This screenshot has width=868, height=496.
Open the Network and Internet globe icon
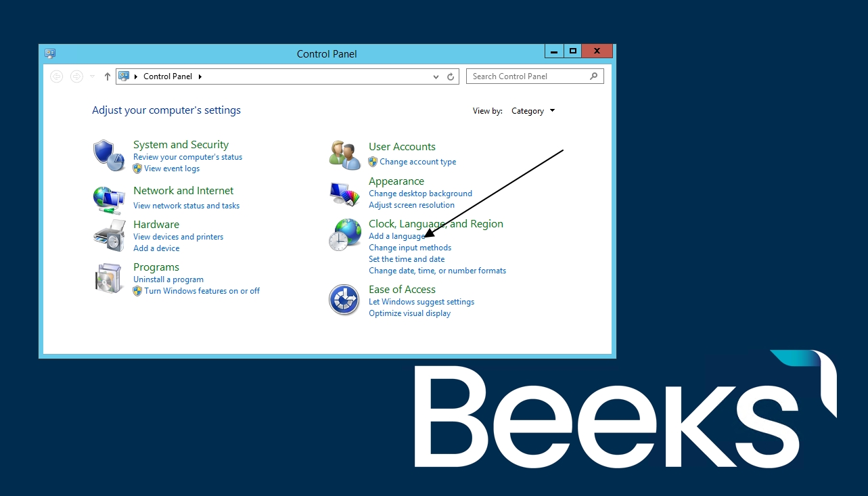pyautogui.click(x=109, y=200)
